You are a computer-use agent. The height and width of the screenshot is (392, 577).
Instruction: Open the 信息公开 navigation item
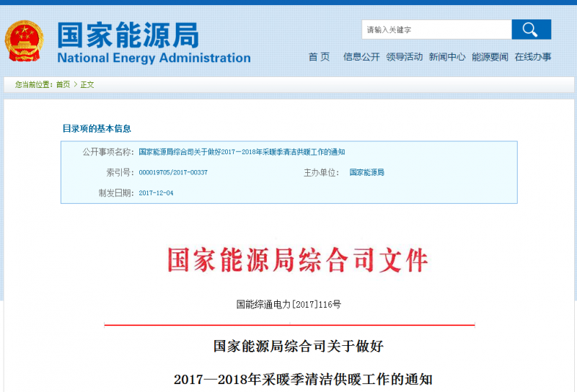point(361,57)
